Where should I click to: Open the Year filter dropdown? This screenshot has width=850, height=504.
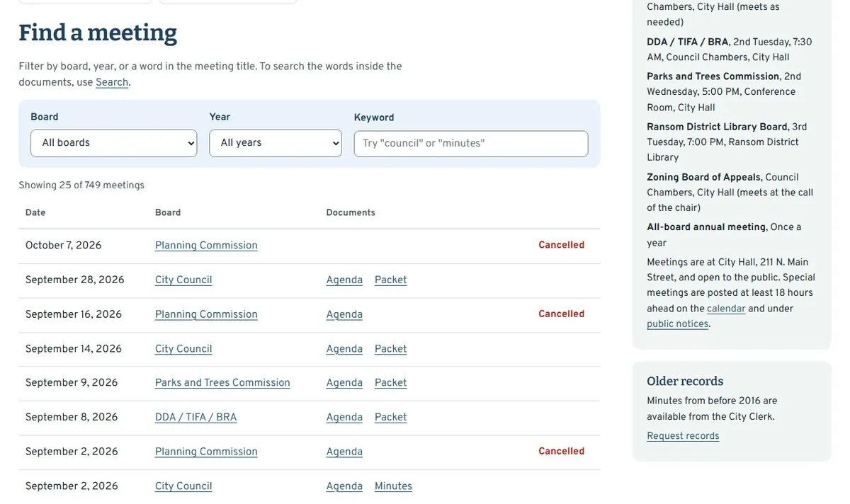[x=275, y=143]
